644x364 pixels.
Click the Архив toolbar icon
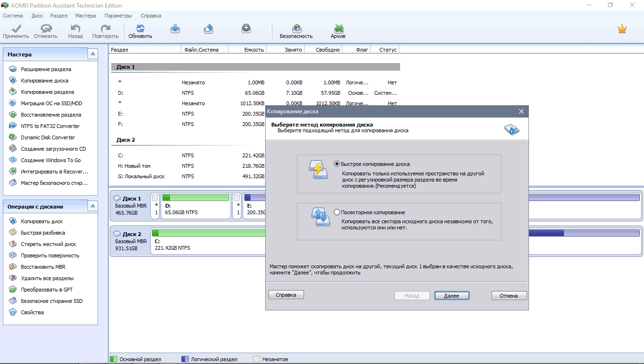[338, 29]
